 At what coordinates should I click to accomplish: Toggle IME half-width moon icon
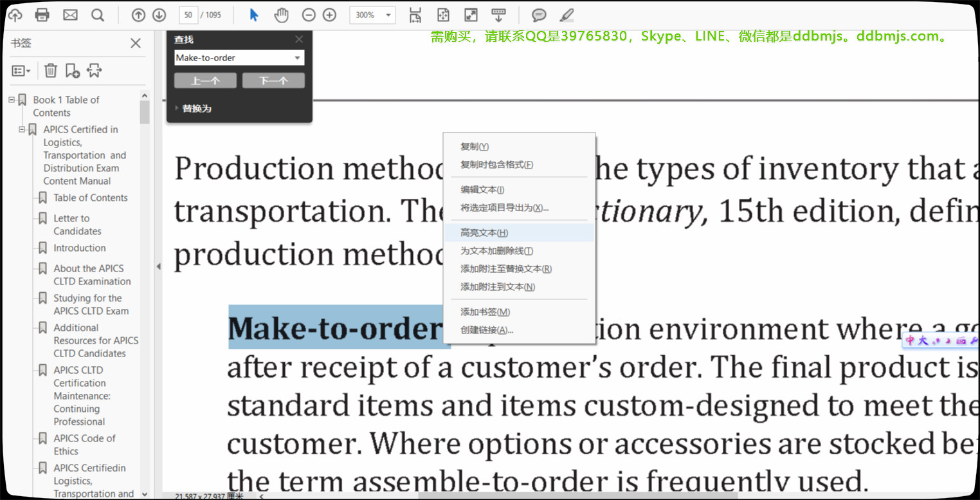(x=948, y=341)
